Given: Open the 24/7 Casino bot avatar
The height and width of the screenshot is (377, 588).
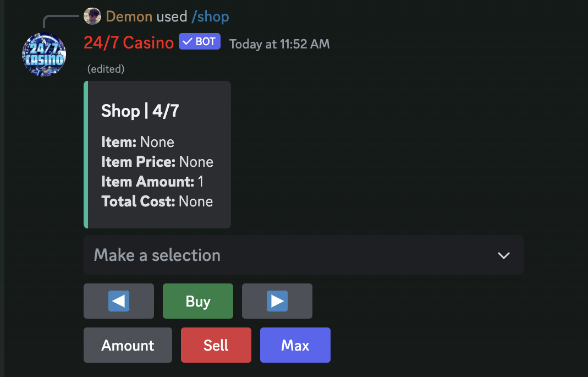Looking at the screenshot, I should coord(44,55).
